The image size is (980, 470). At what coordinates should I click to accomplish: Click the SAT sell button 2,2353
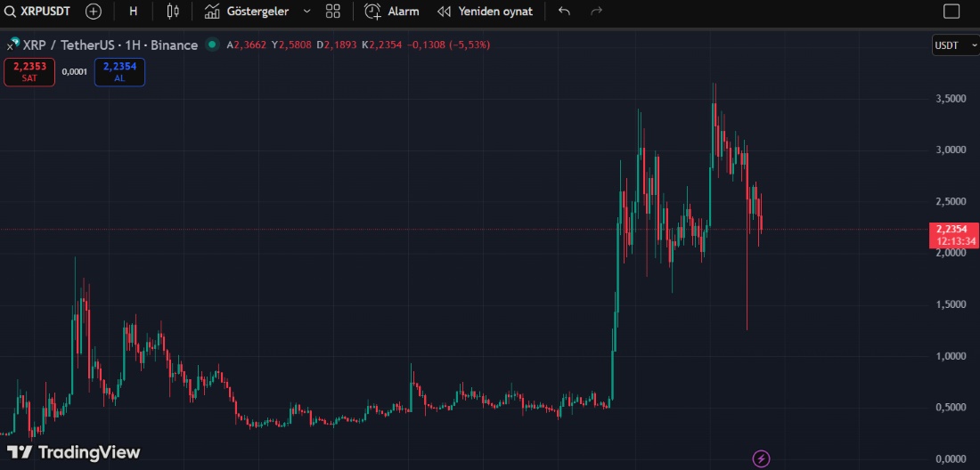pos(29,72)
